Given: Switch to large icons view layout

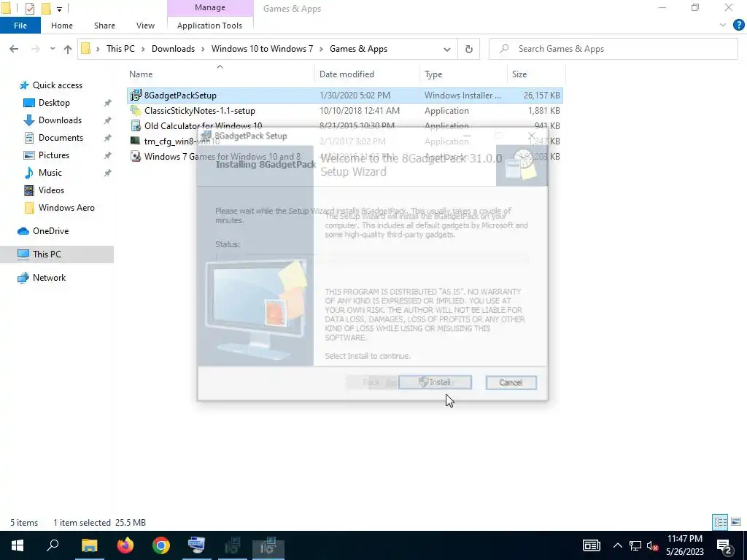Looking at the screenshot, I should pyautogui.click(x=736, y=522).
